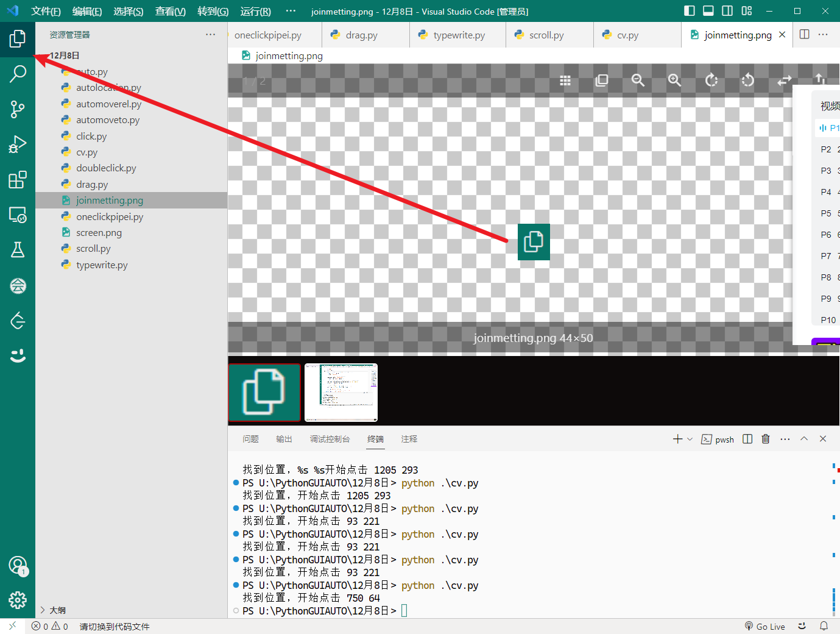The width and height of the screenshot is (840, 634).
Task: Open doubleclick.py in the explorer
Action: (131, 168)
